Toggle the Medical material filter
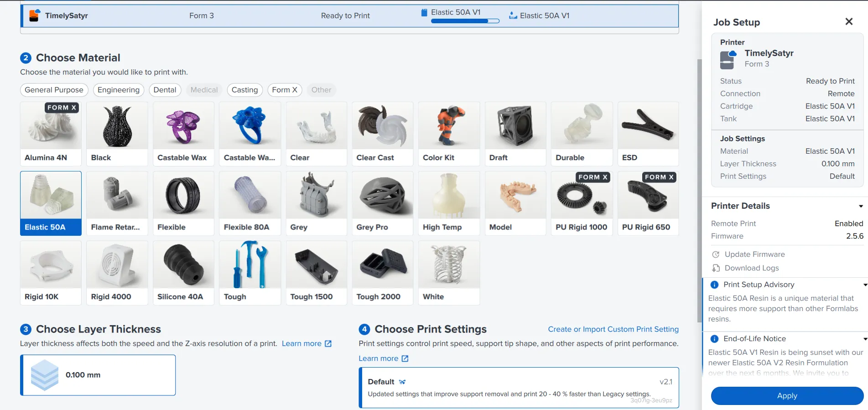Image resolution: width=868 pixels, height=410 pixels. 204,90
